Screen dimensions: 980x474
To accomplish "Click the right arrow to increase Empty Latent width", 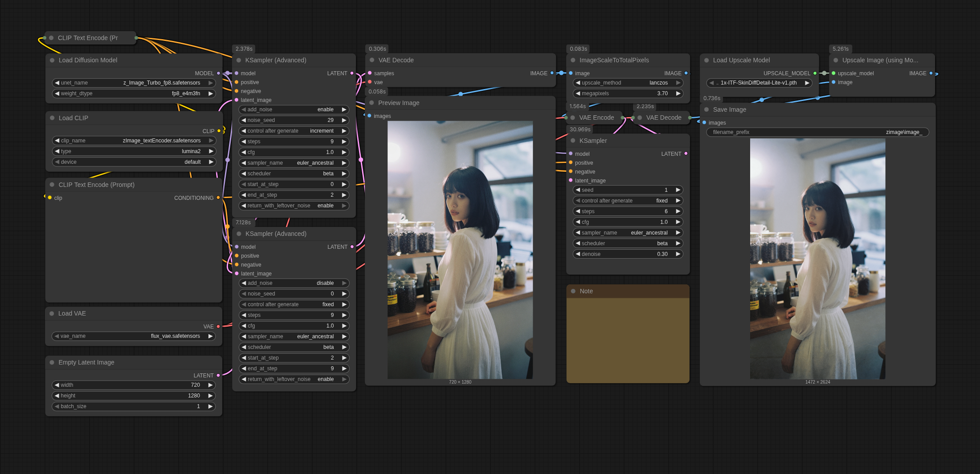I will (x=210, y=385).
